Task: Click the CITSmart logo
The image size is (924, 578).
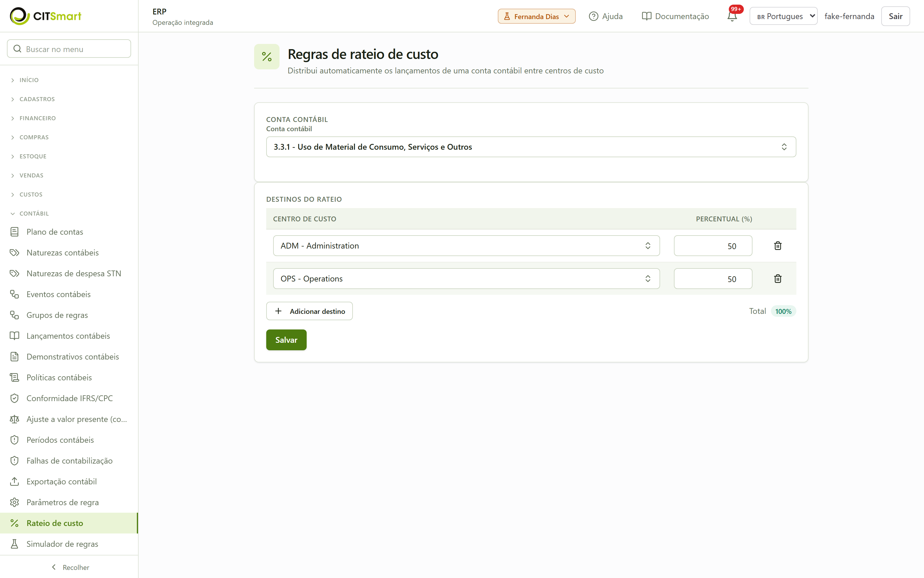Action: point(45,16)
